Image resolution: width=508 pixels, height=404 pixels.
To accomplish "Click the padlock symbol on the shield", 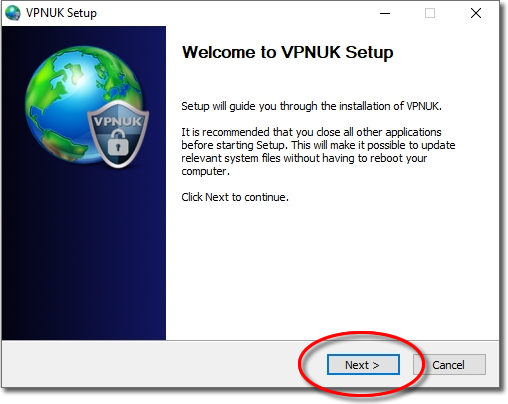I will coord(118,143).
